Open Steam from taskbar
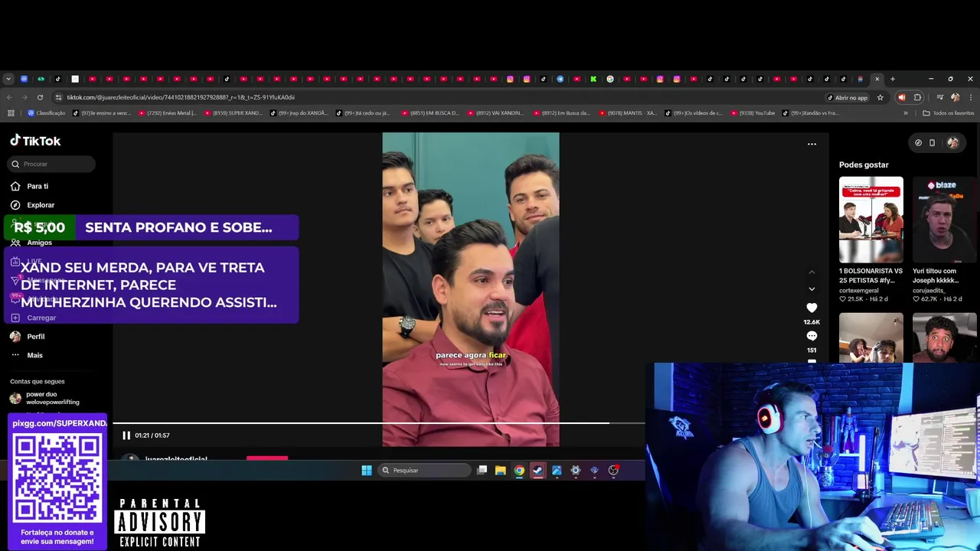 coord(538,471)
